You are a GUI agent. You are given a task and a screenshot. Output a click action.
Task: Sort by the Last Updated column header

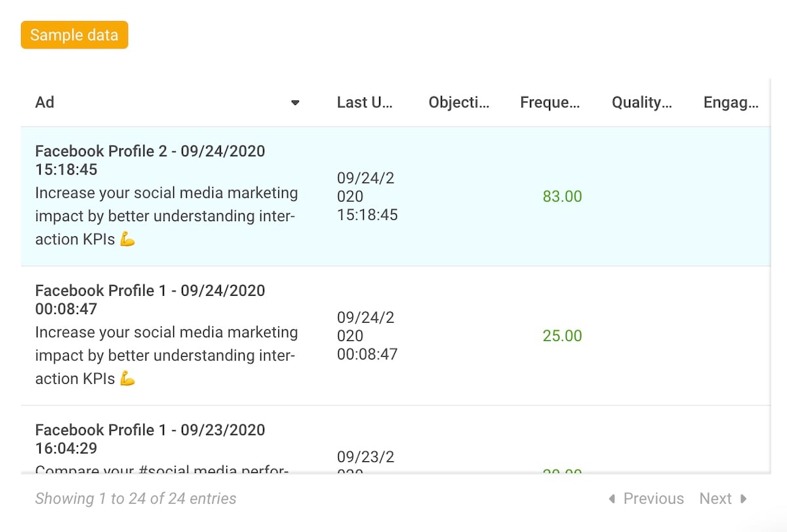(365, 102)
